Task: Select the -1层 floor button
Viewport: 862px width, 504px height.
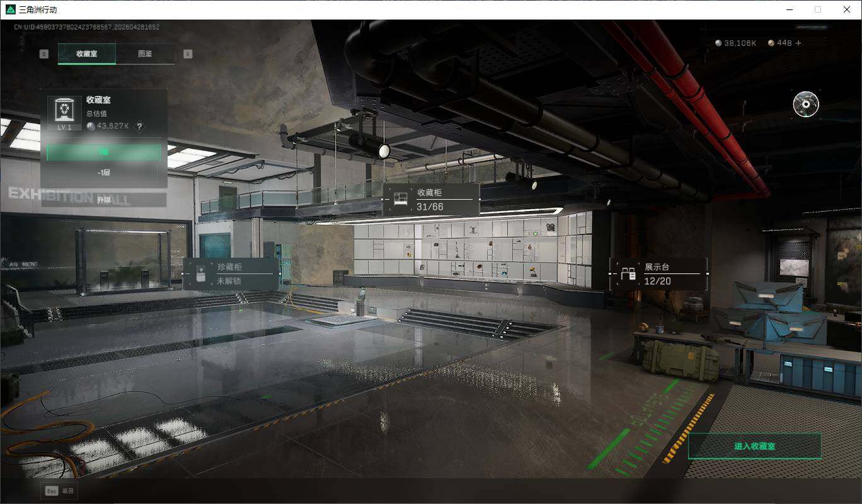Action: [x=103, y=173]
